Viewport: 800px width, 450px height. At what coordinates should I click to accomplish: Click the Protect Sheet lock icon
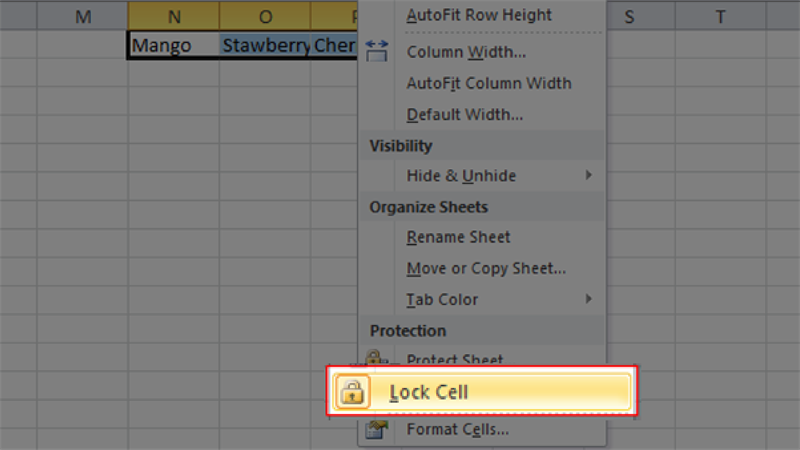(376, 357)
